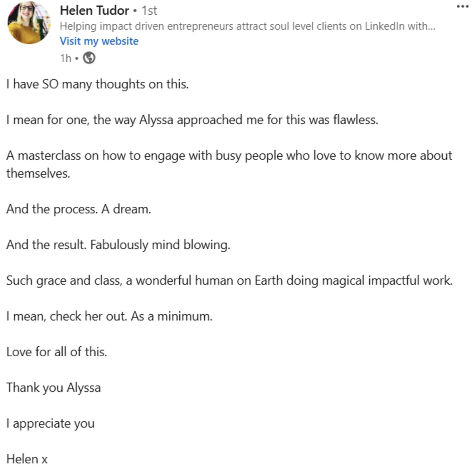Follow the 'Visit my website' link

tap(99, 41)
